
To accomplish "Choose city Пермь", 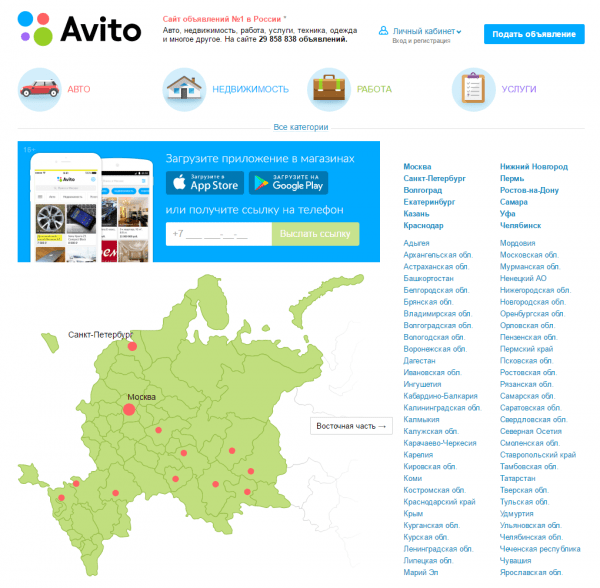I will pos(512,179).
